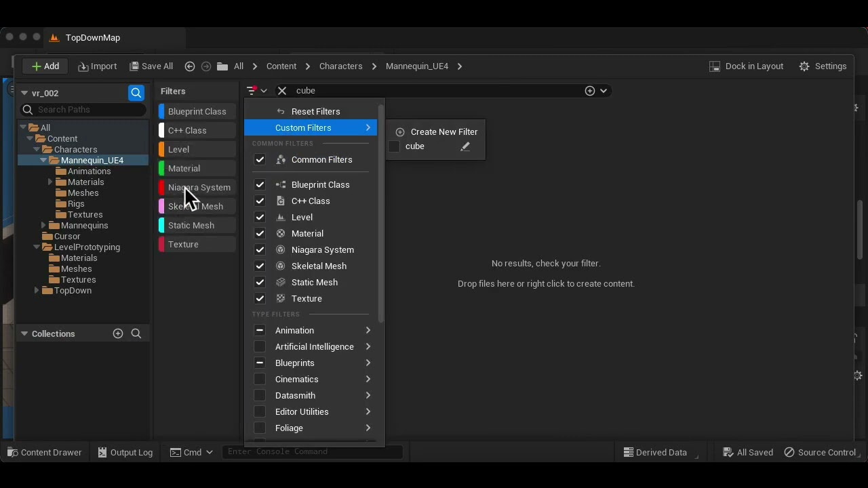Screen dimensions: 868x488
Task: Open Derived Data menu
Action: 655,452
